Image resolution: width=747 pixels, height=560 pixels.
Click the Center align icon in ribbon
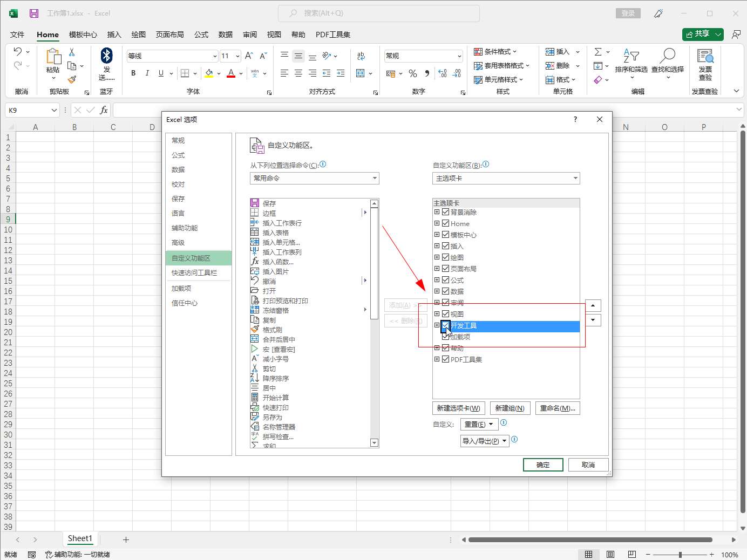point(298,73)
